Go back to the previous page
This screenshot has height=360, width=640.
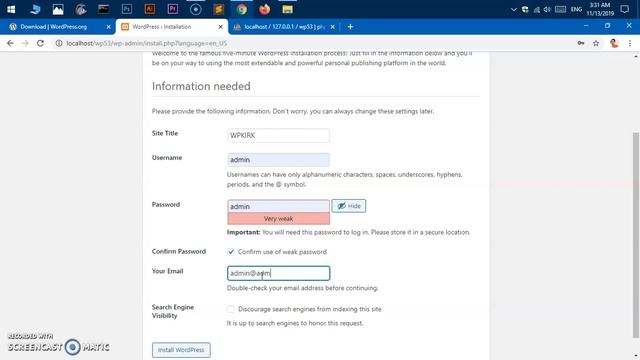click(x=10, y=43)
